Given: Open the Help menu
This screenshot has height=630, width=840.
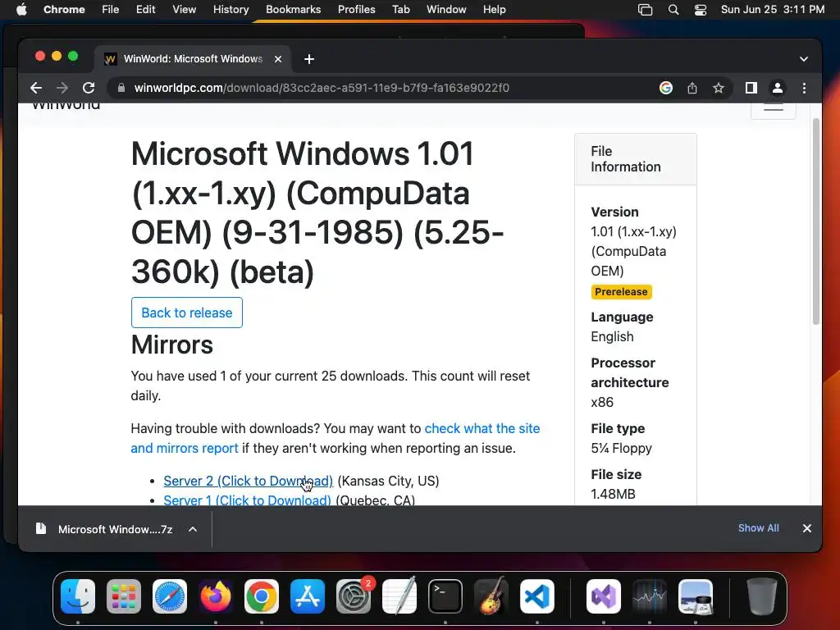Looking at the screenshot, I should 495,10.
